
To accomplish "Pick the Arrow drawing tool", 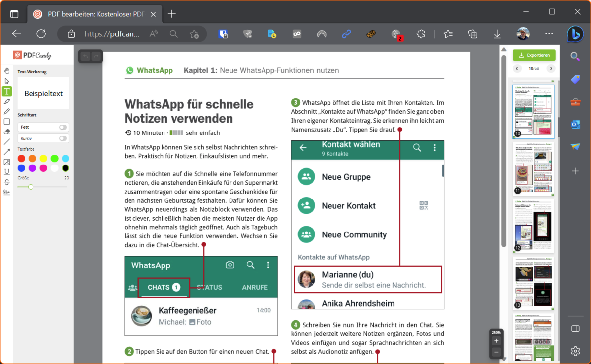I will point(7,152).
